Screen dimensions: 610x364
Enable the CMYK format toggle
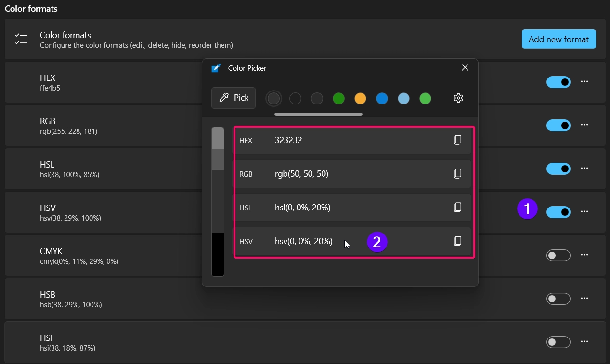(558, 256)
